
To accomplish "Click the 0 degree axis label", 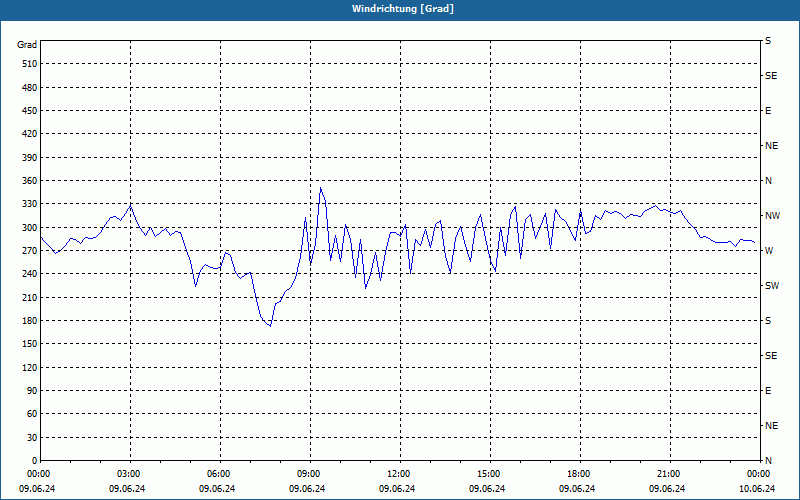I will click(34, 461).
